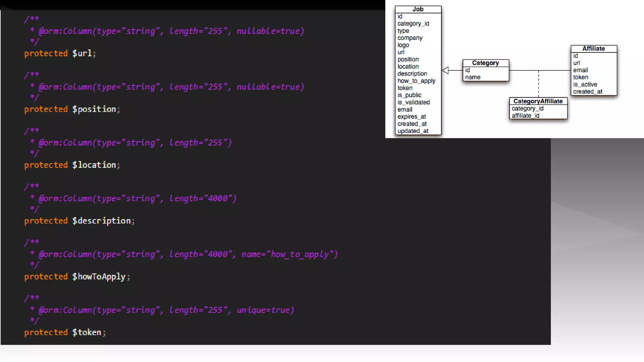The width and height of the screenshot is (644, 362).
Task: Click expires_at field in Job table
Action: click(x=412, y=117)
